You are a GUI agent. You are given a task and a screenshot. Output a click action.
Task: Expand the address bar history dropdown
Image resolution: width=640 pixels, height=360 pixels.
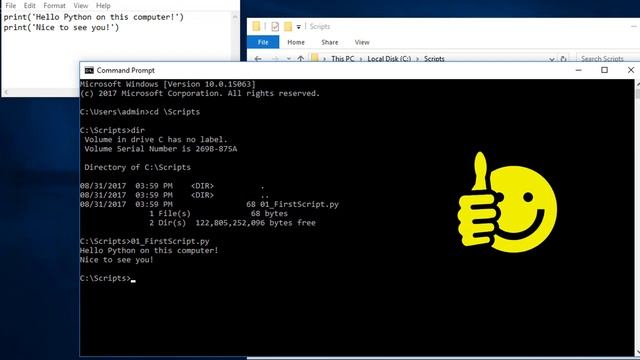pos(552,59)
